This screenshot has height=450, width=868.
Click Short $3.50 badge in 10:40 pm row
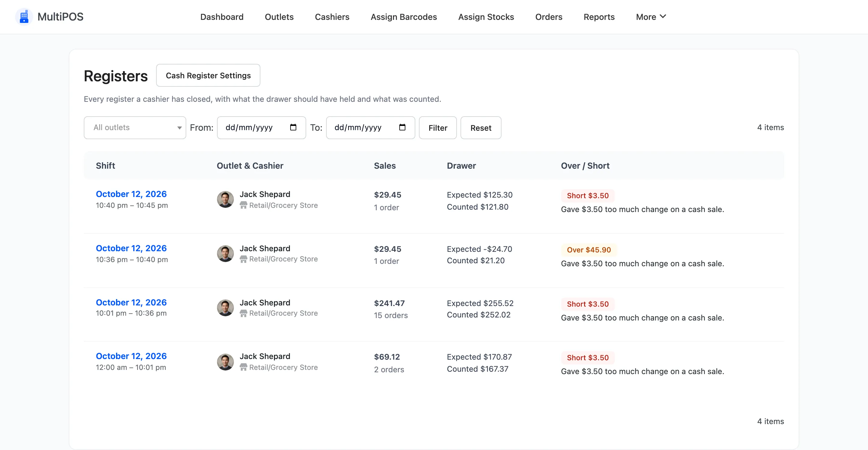(x=588, y=195)
